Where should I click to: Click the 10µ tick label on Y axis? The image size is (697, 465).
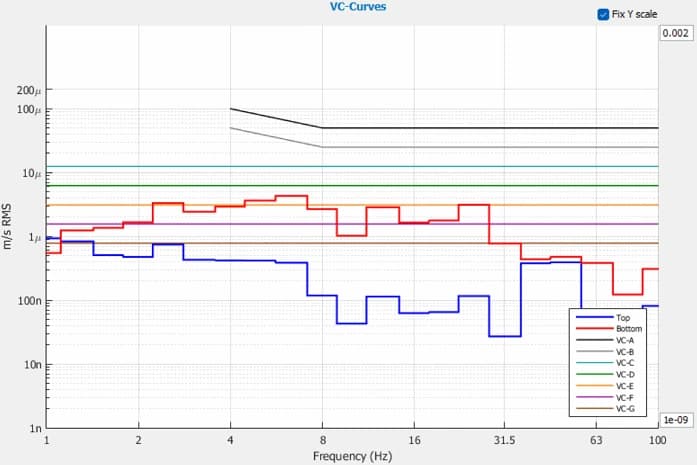point(32,173)
